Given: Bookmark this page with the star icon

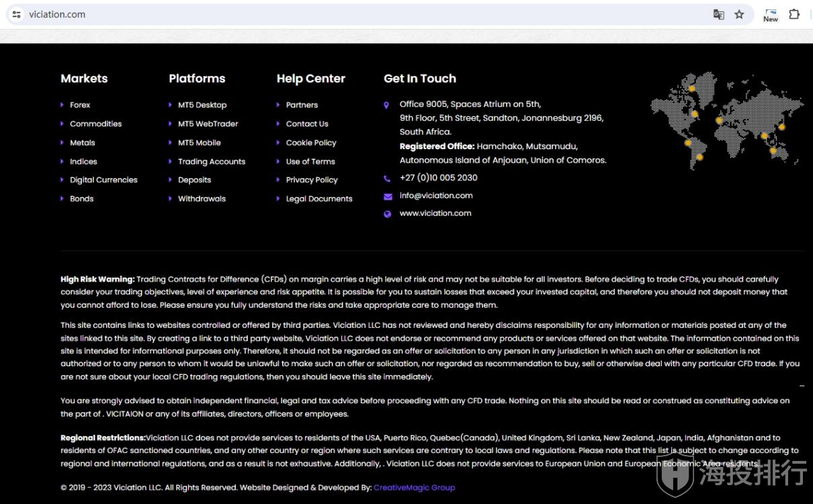Looking at the screenshot, I should tap(739, 14).
